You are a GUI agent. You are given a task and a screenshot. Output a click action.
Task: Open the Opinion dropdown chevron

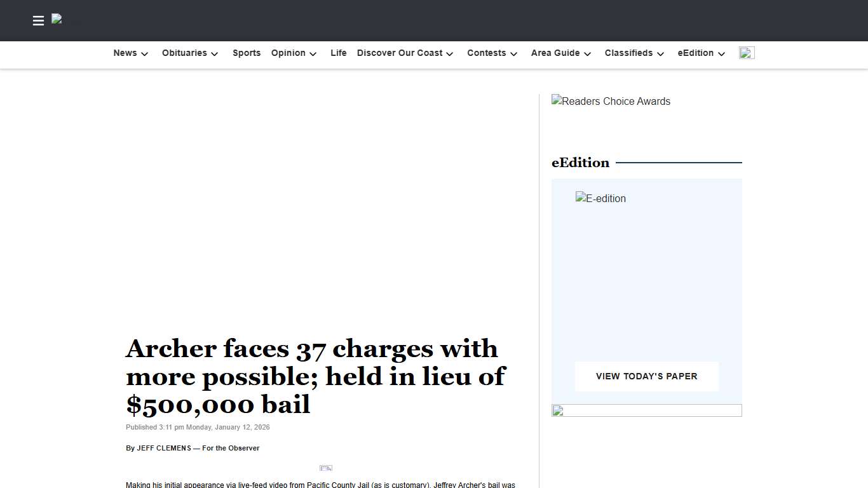tap(313, 54)
